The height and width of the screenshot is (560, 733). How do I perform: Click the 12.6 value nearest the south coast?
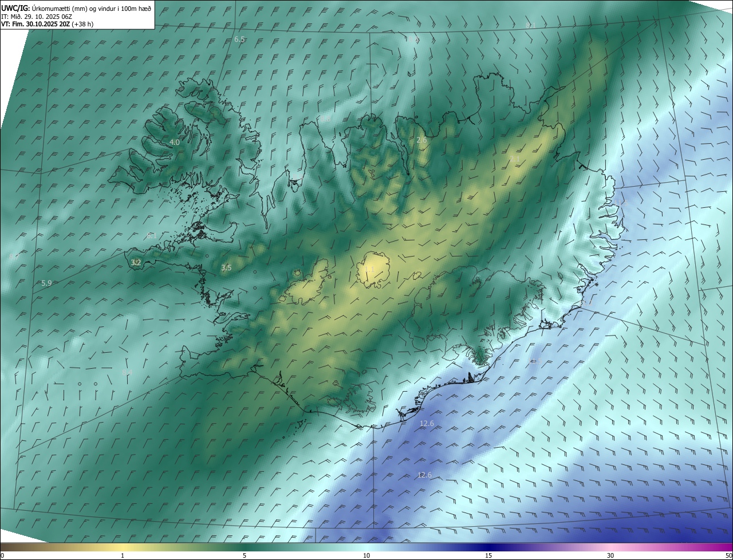(x=427, y=424)
